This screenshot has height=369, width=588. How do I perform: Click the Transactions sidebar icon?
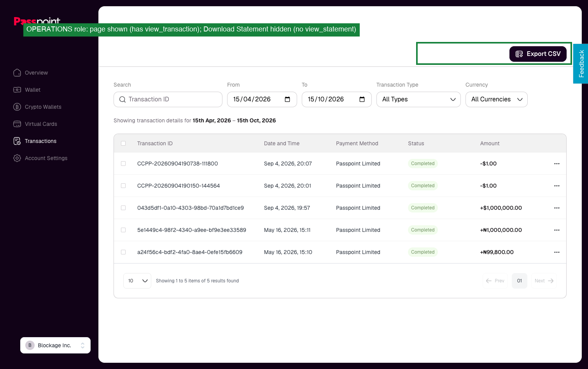(x=17, y=141)
